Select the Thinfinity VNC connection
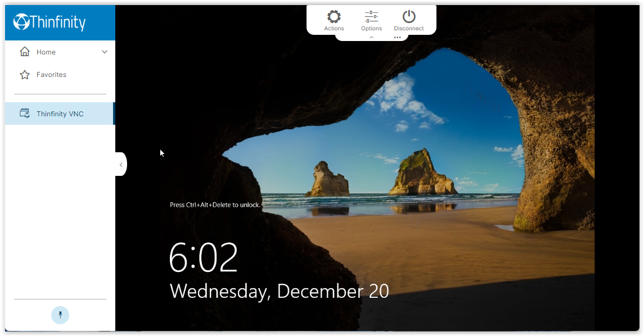This screenshot has width=644, height=336. 60,113
